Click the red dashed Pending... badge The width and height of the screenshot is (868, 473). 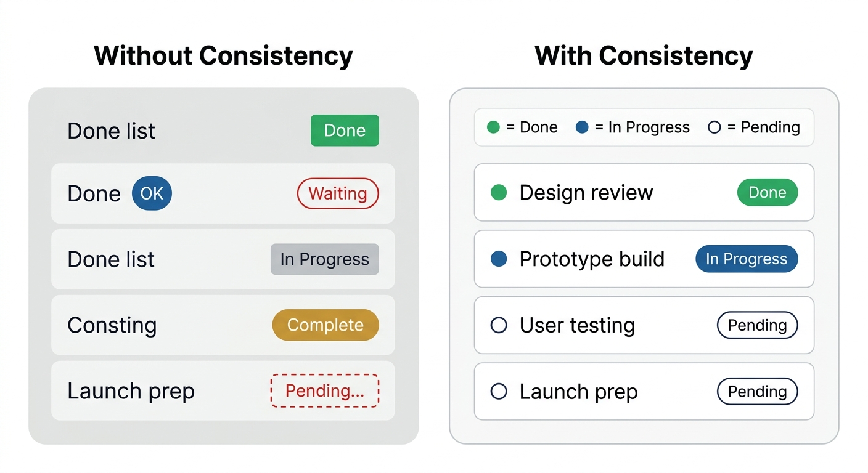click(325, 390)
